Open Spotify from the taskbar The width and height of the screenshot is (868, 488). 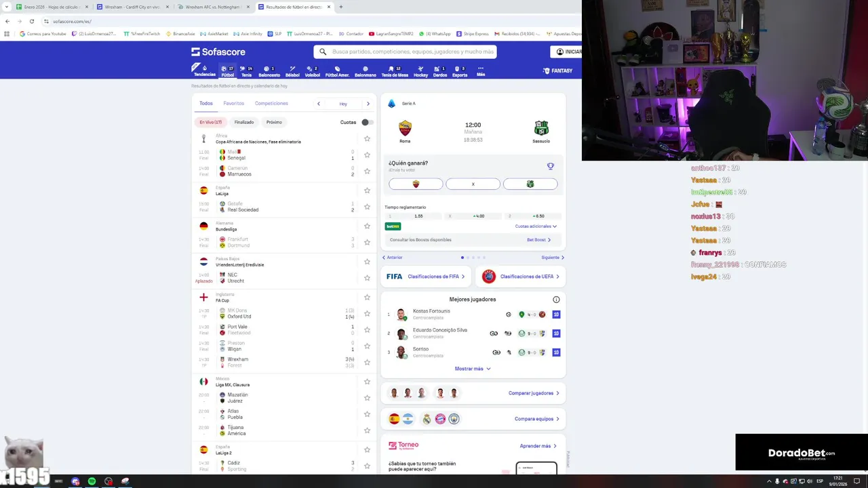(92, 481)
